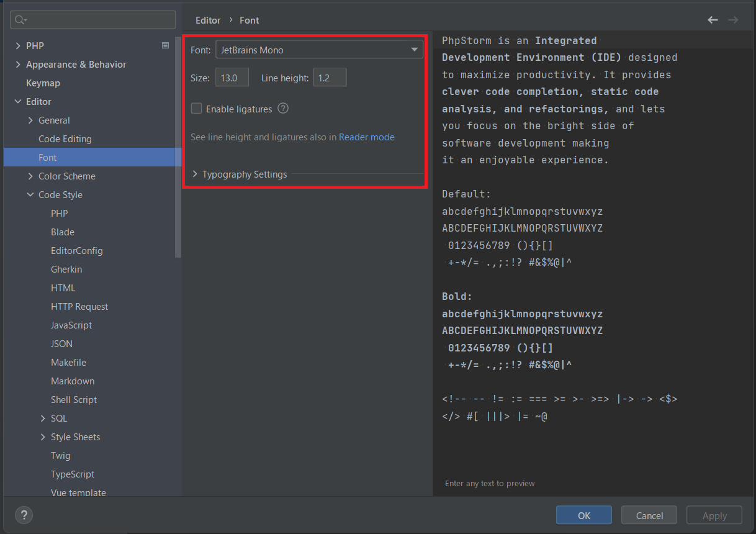Expand the PHP settings node
The height and width of the screenshot is (534, 756).
point(17,46)
